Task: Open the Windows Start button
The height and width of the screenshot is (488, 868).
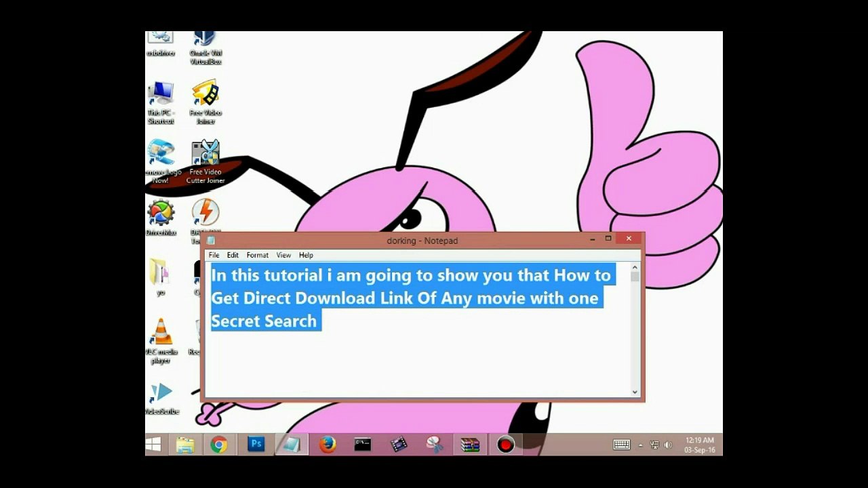Action: [153, 445]
